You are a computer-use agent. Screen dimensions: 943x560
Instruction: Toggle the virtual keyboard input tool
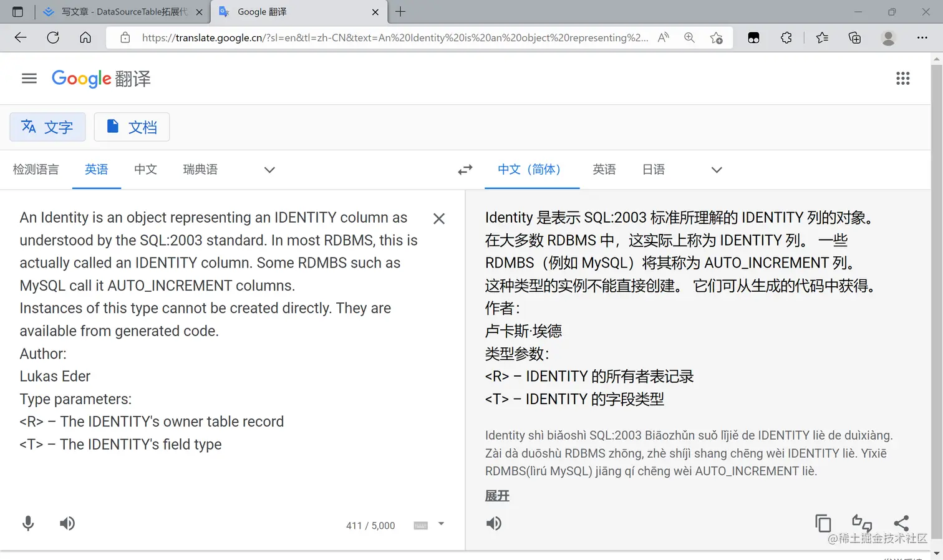click(421, 525)
